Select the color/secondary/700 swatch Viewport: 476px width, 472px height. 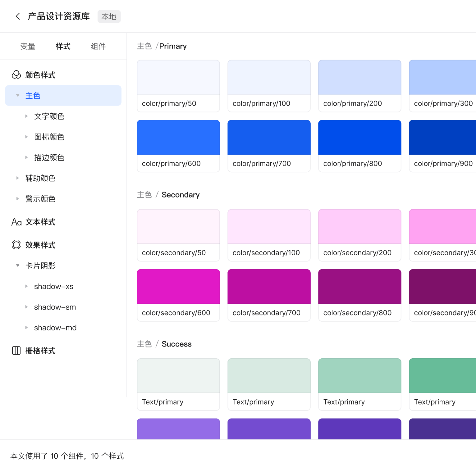coord(269,295)
